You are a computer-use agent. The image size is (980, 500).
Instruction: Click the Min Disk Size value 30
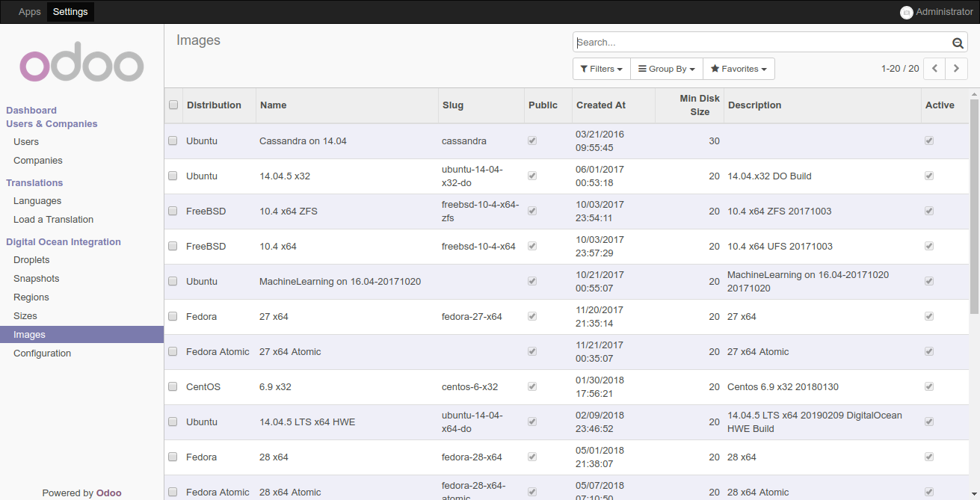click(x=714, y=141)
